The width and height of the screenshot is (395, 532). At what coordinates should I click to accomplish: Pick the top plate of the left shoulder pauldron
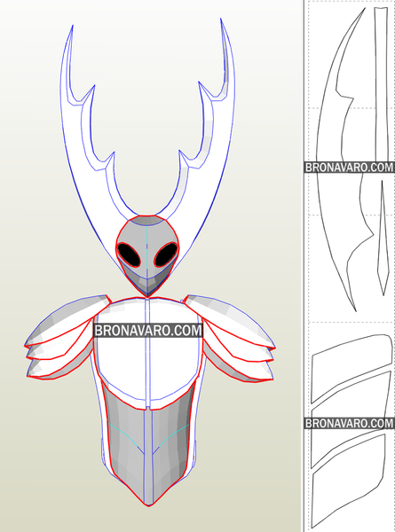pos(68,319)
